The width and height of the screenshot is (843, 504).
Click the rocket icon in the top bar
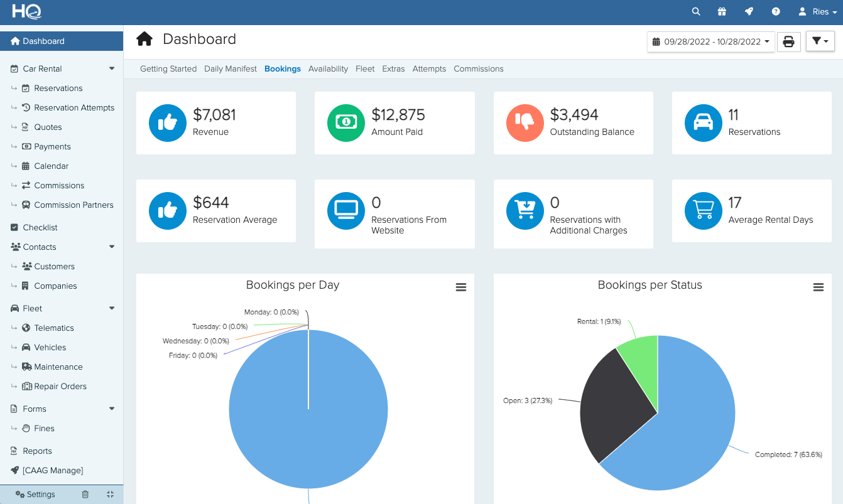[748, 11]
